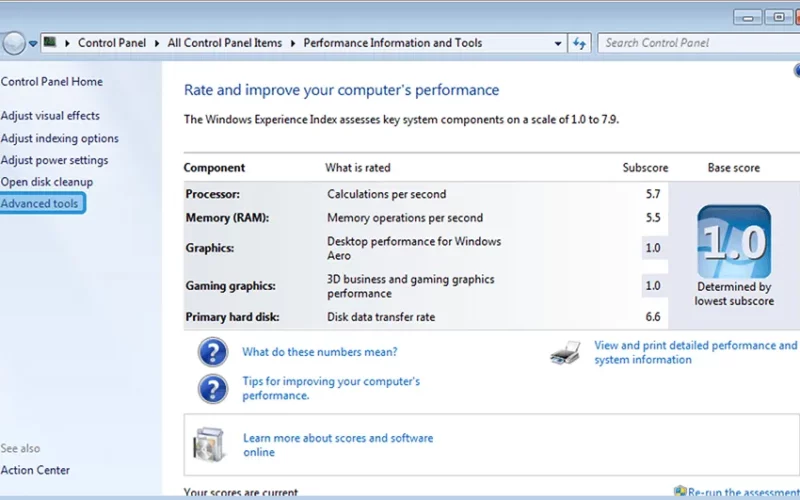Open What do these numbers mean link

[320, 352]
